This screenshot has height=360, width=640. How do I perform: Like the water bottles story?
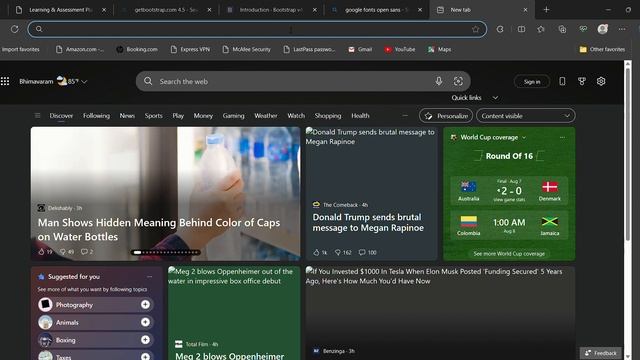41,252
